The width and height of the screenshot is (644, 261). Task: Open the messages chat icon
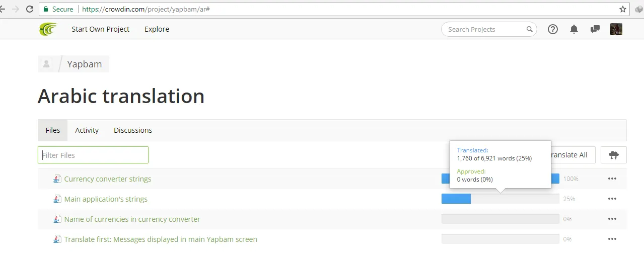(595, 29)
